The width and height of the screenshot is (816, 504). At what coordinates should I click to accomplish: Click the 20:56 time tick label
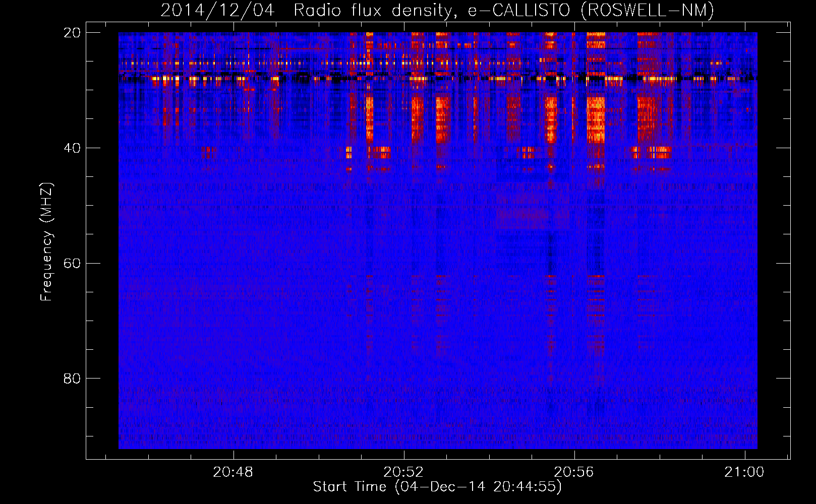pos(574,472)
